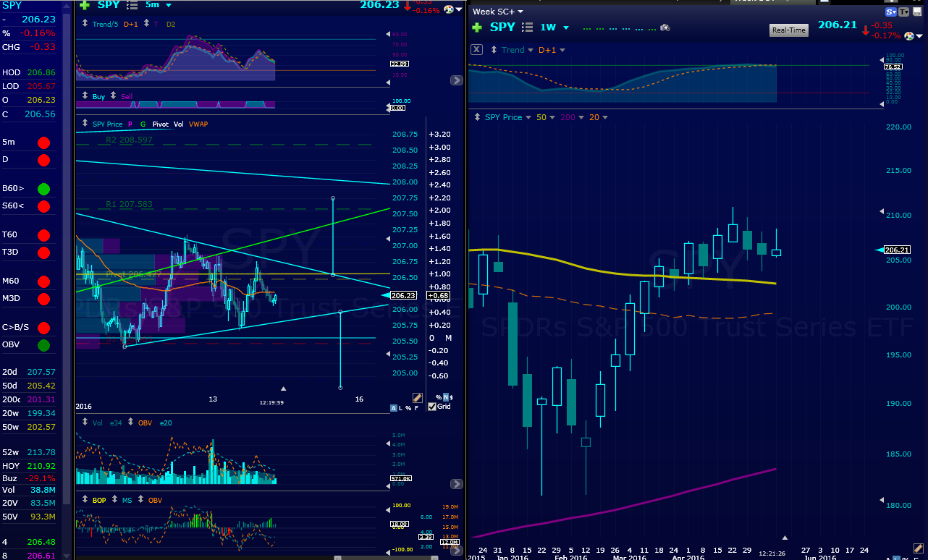Click move handle beside weekly Trend label
This screenshot has width=928, height=560.
494,50
